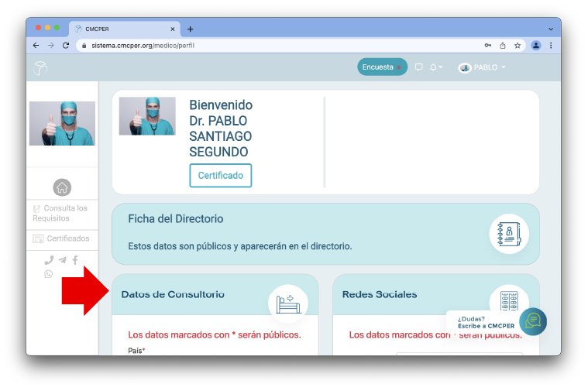Bookmark this page with star icon
Viewport: 588px width, 391px height.
518,46
